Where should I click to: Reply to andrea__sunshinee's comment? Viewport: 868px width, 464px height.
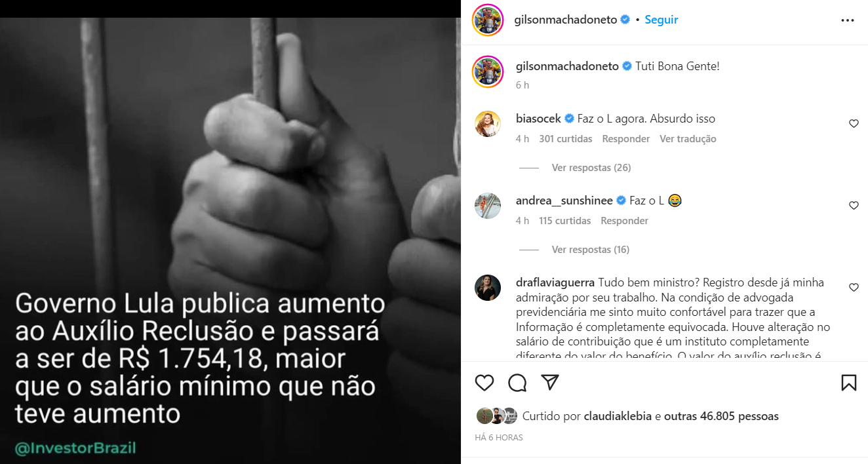(x=625, y=221)
